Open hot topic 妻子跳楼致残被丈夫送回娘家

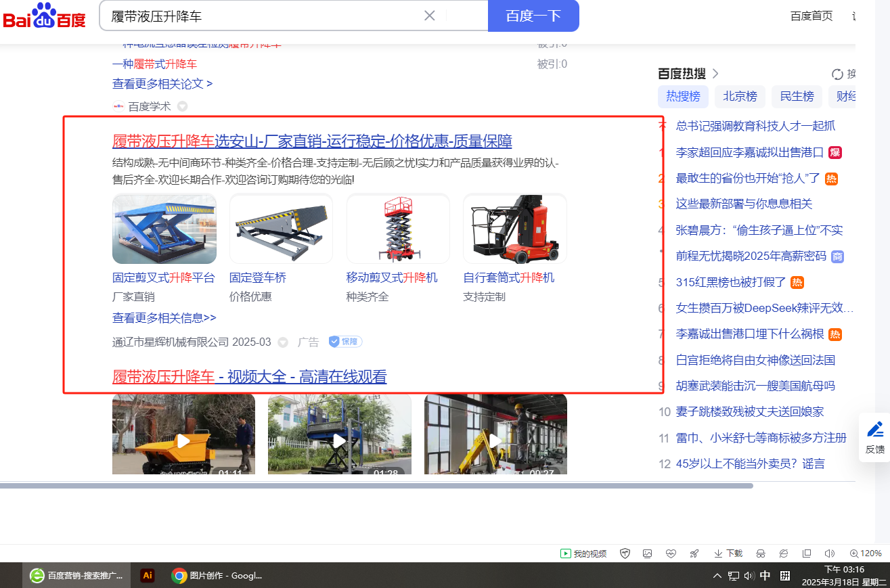750,412
